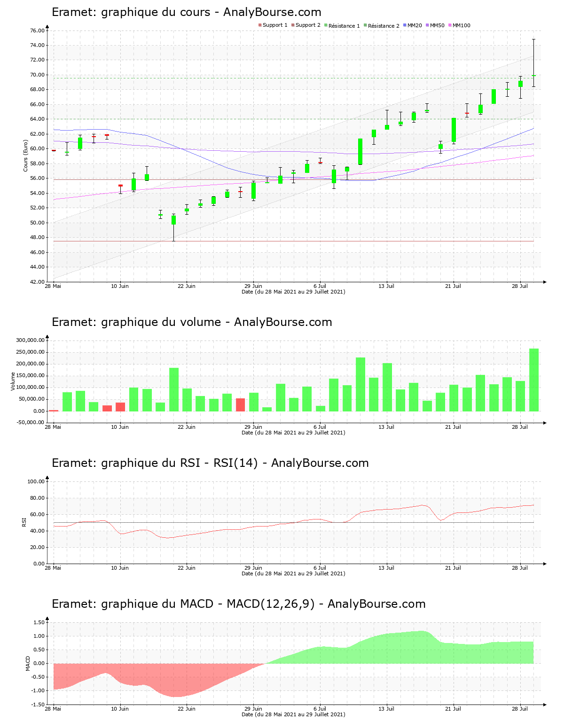Select the Résistance 1 legend label

tap(344, 25)
